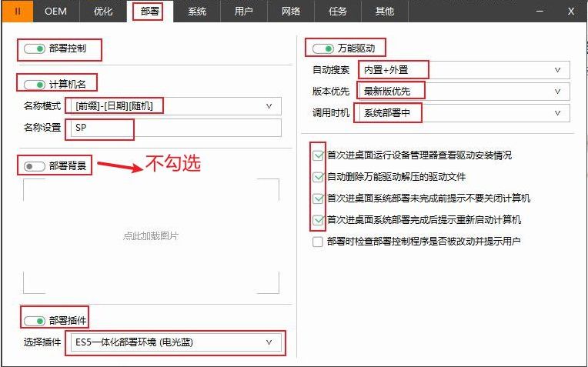Check 部署时检查部署控制程序是否被改动 checkbox
Viewport: 588px width, 367px height.
coord(318,242)
